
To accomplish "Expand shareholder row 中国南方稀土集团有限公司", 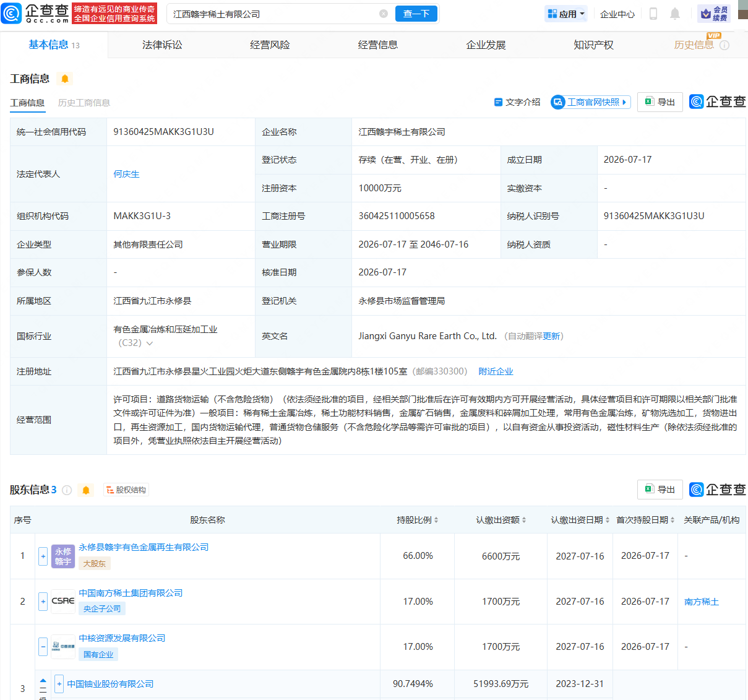I will pyautogui.click(x=43, y=602).
